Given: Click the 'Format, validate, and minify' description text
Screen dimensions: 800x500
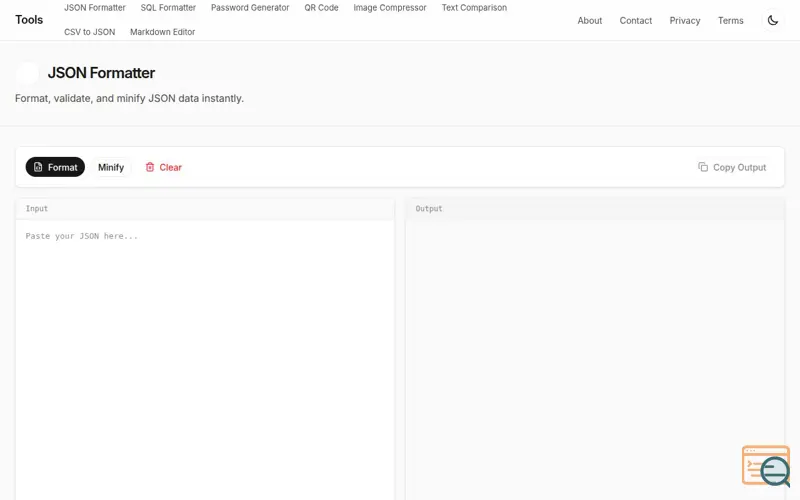Looking at the screenshot, I should point(130,98).
